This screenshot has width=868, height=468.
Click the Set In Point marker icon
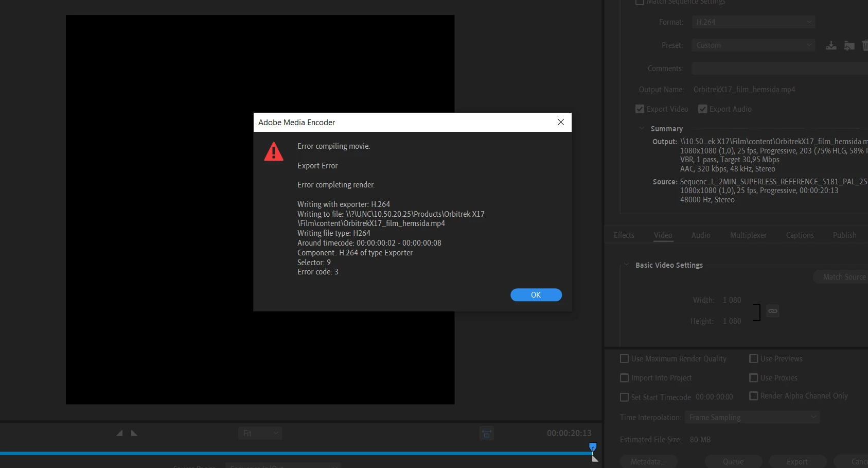tap(119, 434)
